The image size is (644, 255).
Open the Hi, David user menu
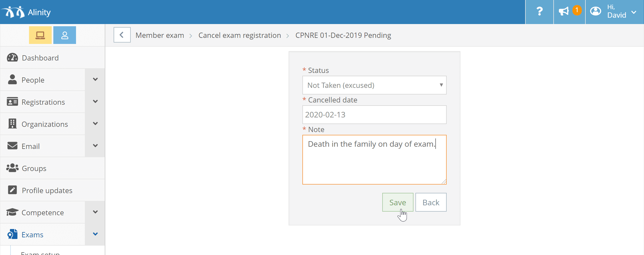(615, 12)
